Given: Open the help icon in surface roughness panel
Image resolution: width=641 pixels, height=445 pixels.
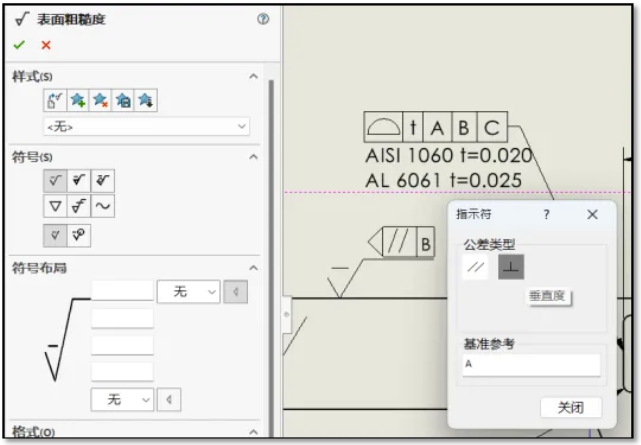Looking at the screenshot, I should tap(263, 19).
